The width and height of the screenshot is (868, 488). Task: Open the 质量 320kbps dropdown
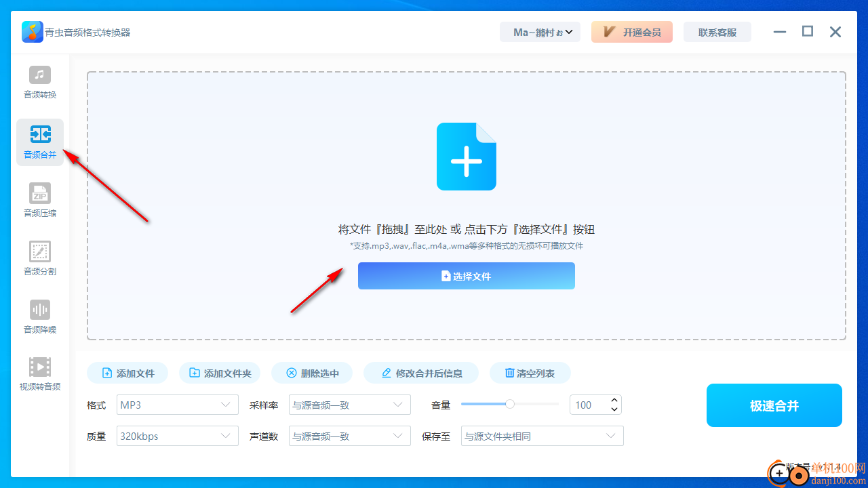177,435
